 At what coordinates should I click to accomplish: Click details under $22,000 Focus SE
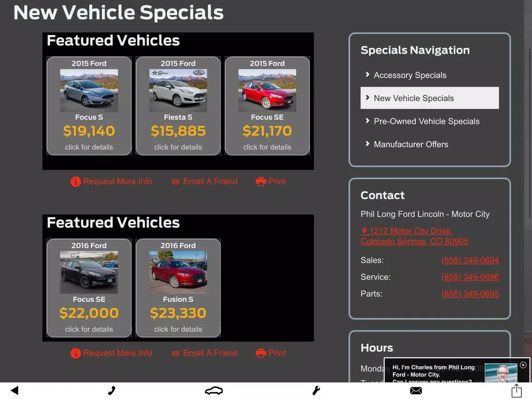(89, 329)
